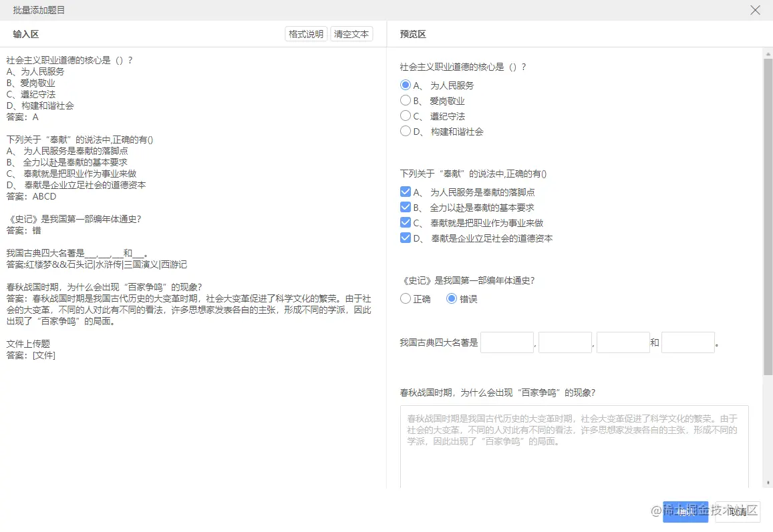Click input line 《史记》是我国第一部编年体通史?
Viewport: 773px width, 532px height.
click(x=74, y=219)
